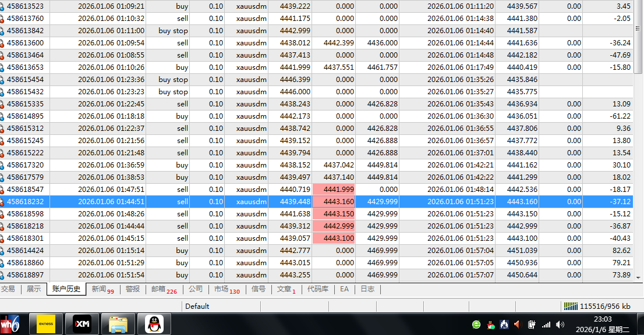Image resolution: width=644 pixels, height=335 pixels.
Task: Open the 日志 (Journal) tab
Action: (x=367, y=289)
